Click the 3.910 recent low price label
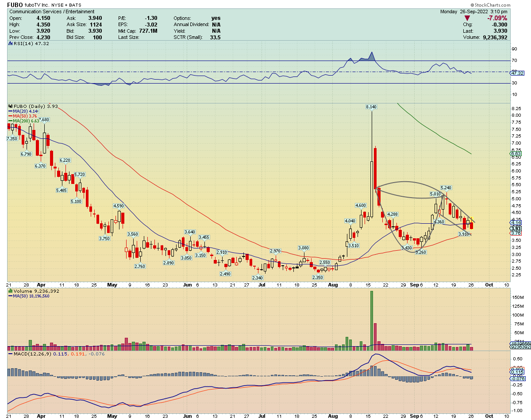The width and height of the screenshot is (531, 420). pyautogui.click(x=463, y=234)
